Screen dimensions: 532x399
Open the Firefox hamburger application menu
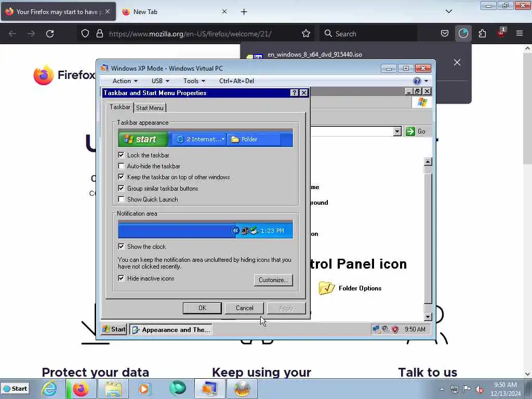point(519,33)
